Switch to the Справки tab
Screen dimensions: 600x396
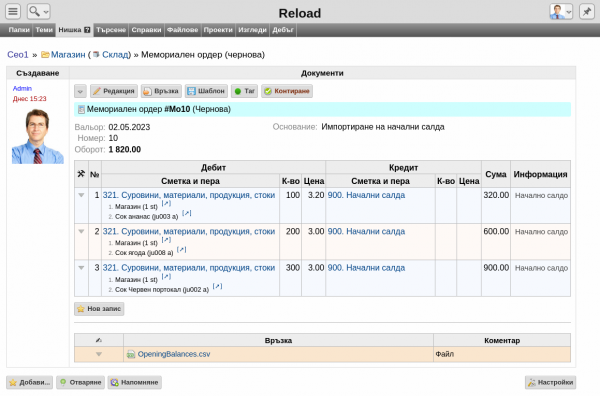[146, 30]
